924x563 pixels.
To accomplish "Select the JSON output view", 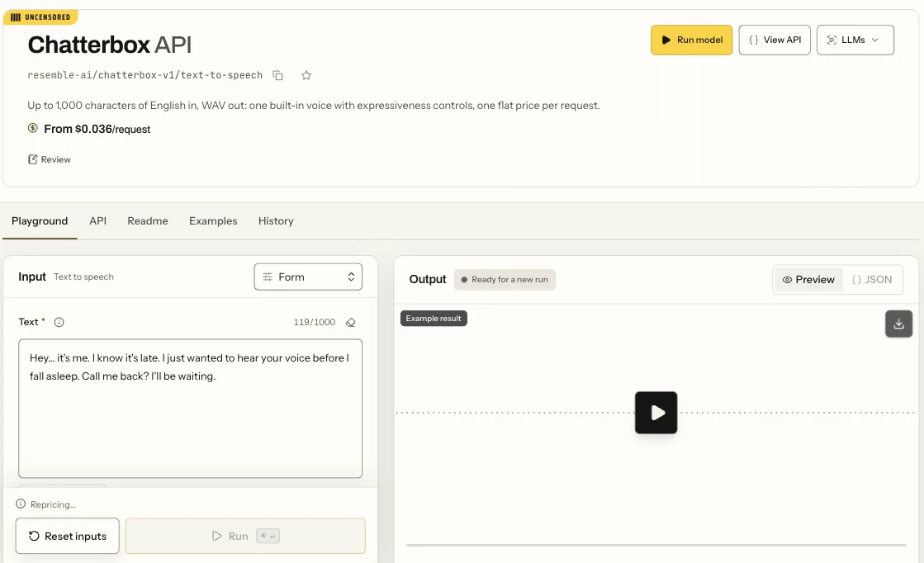I will [x=872, y=280].
